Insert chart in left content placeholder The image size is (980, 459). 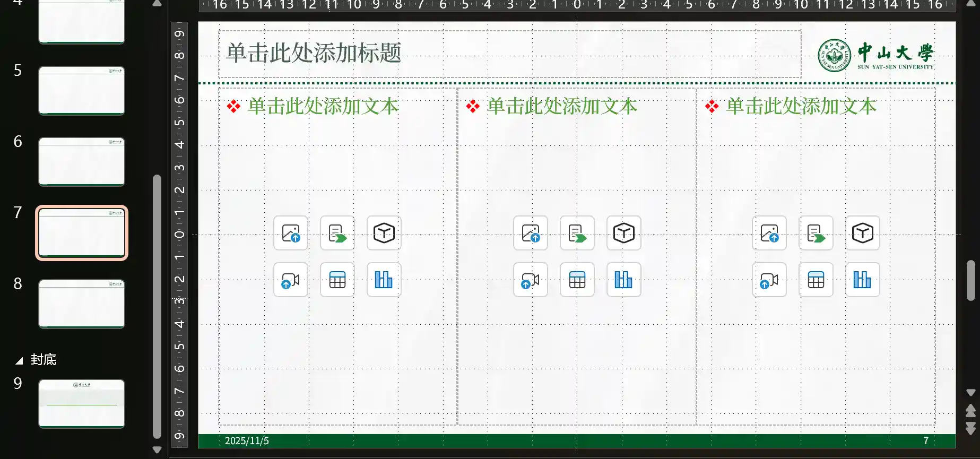[x=384, y=280]
